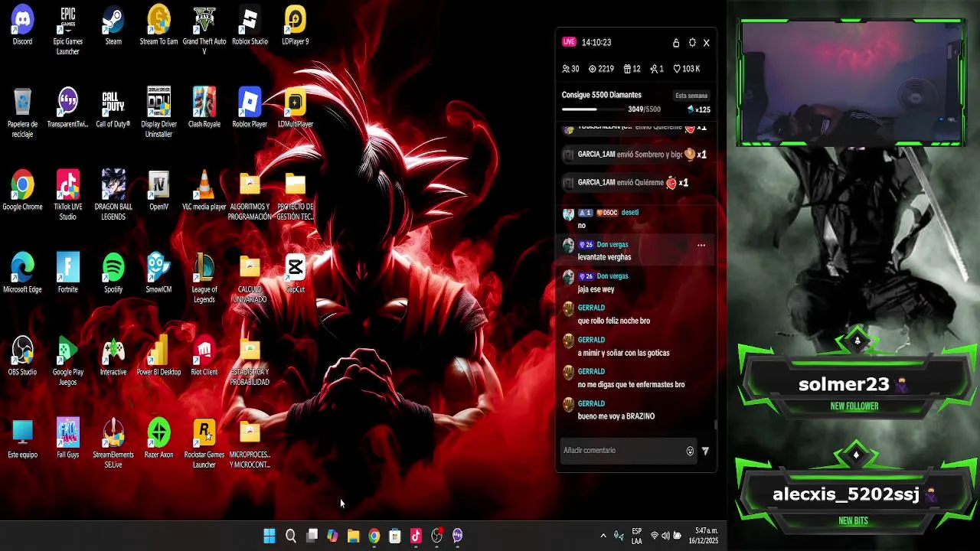This screenshot has width=980, height=551.
Task: Toggle the lock icon in the LIVE panel
Action: click(x=676, y=43)
